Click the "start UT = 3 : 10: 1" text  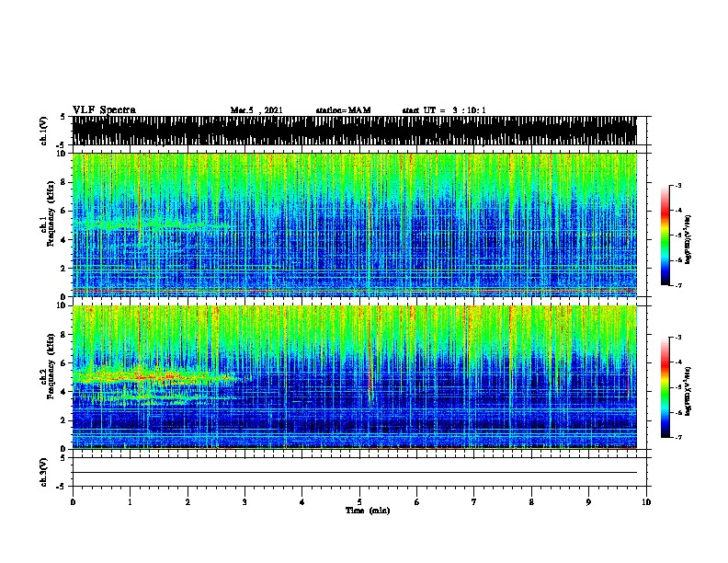(x=444, y=110)
